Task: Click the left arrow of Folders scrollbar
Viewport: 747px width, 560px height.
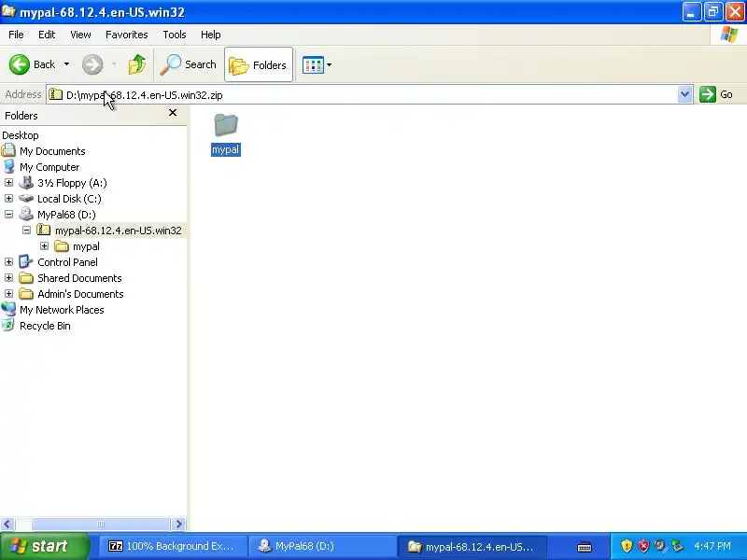Action: click(7, 525)
